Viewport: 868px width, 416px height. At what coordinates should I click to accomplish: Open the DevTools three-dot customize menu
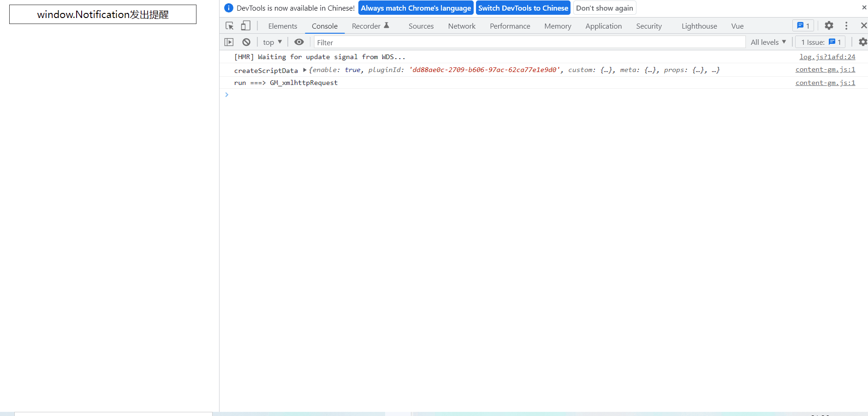point(846,26)
